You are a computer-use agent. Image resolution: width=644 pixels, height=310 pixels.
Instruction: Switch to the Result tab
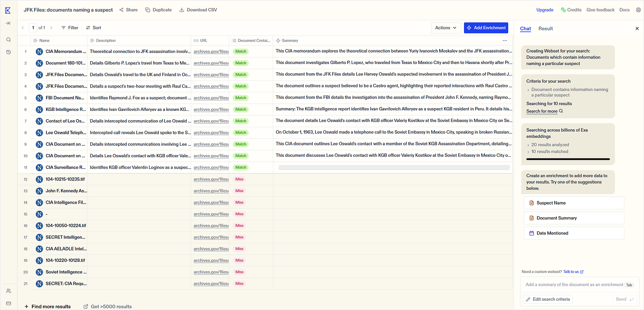pos(545,29)
